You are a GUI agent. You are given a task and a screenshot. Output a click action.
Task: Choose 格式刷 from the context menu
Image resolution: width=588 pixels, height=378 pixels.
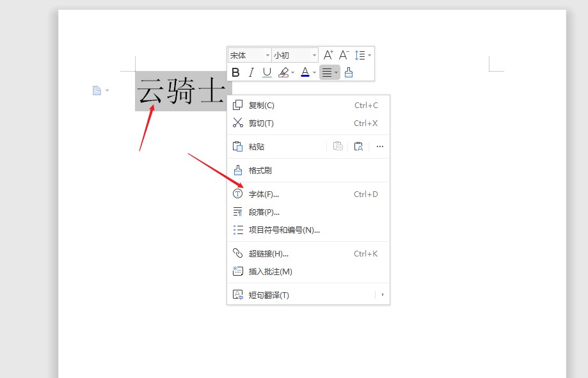(x=308, y=171)
